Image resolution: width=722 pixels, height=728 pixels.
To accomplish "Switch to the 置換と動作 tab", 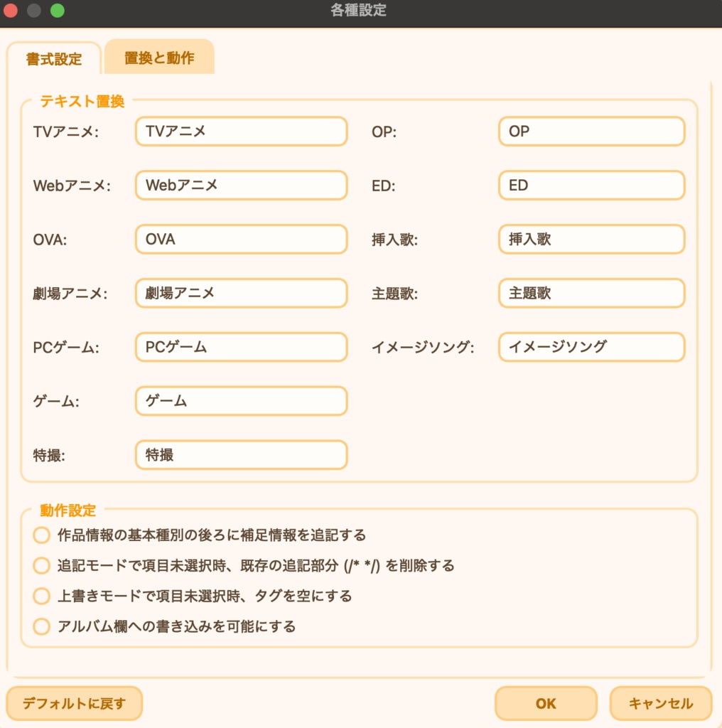I will (159, 57).
